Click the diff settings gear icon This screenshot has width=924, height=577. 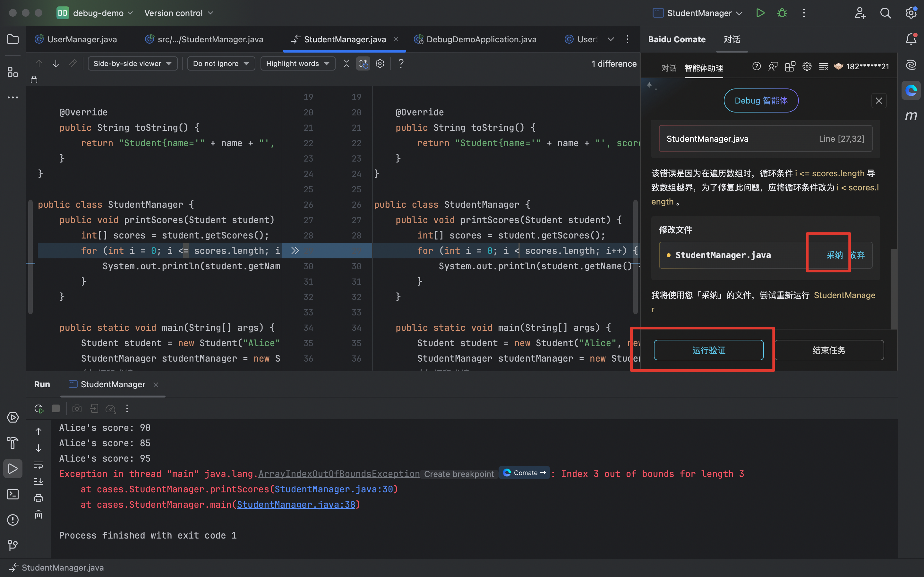[x=380, y=63]
